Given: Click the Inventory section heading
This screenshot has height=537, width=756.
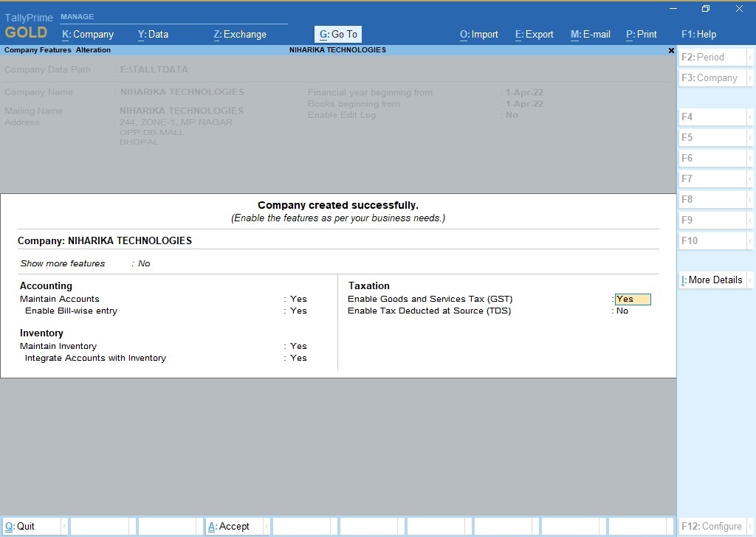Looking at the screenshot, I should [x=41, y=333].
